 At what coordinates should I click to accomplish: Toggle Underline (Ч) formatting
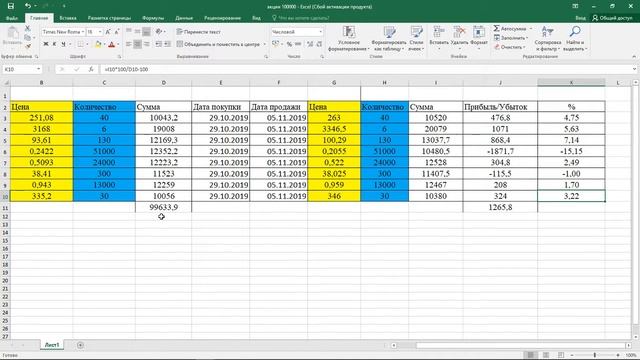coord(63,44)
